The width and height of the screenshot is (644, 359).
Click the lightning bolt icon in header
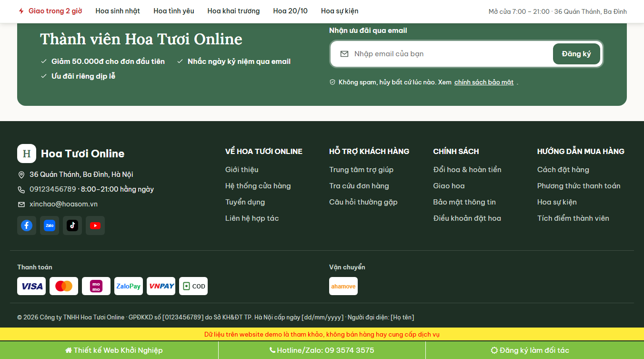21,11
